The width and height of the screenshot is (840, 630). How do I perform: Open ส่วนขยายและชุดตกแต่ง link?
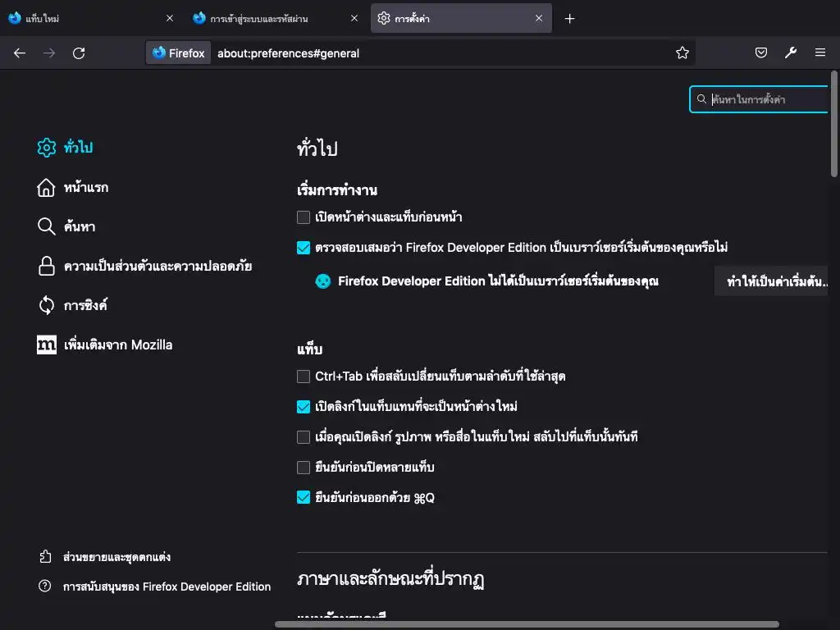[x=116, y=557]
